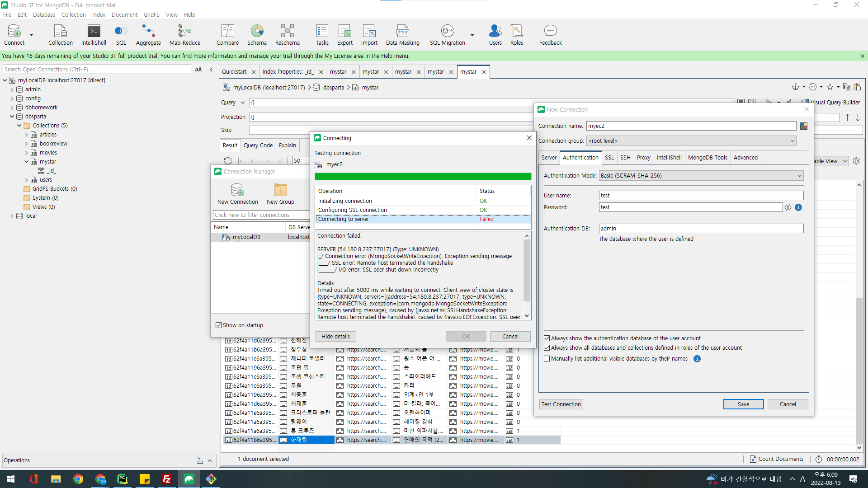Expand the local database node
Screen dimensions: 868x488
pyautogui.click(x=12, y=216)
